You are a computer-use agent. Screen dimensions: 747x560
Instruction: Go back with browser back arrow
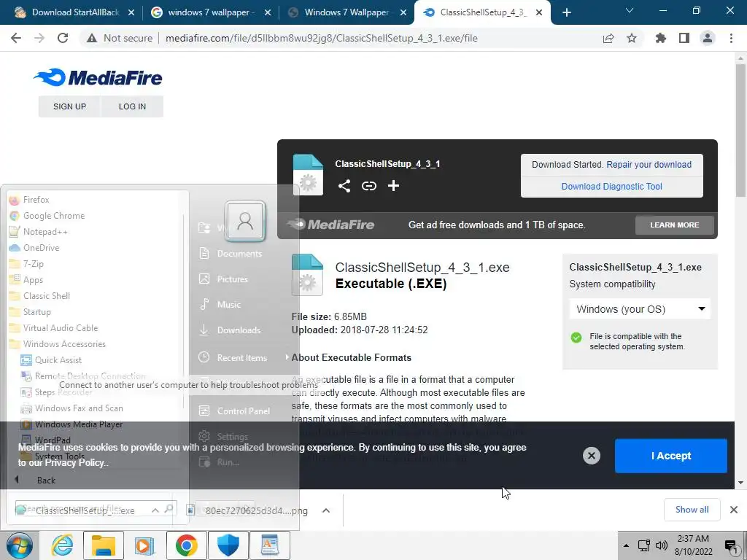16,38
